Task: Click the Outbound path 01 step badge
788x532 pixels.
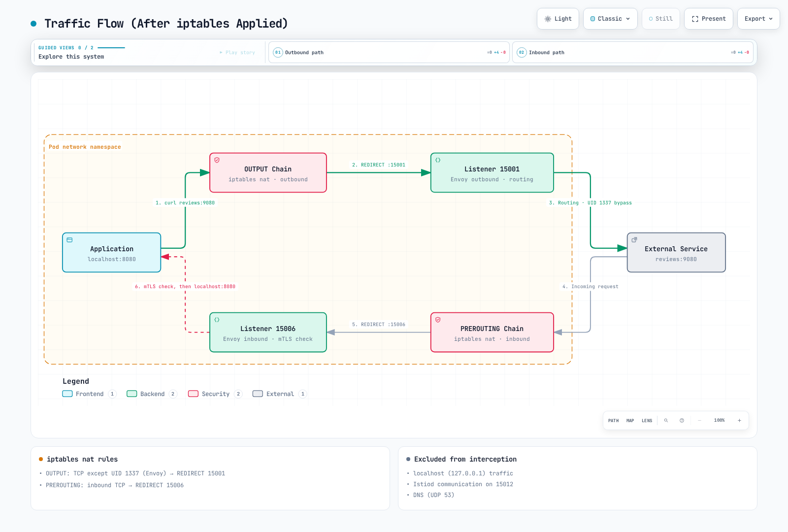Action: point(278,52)
